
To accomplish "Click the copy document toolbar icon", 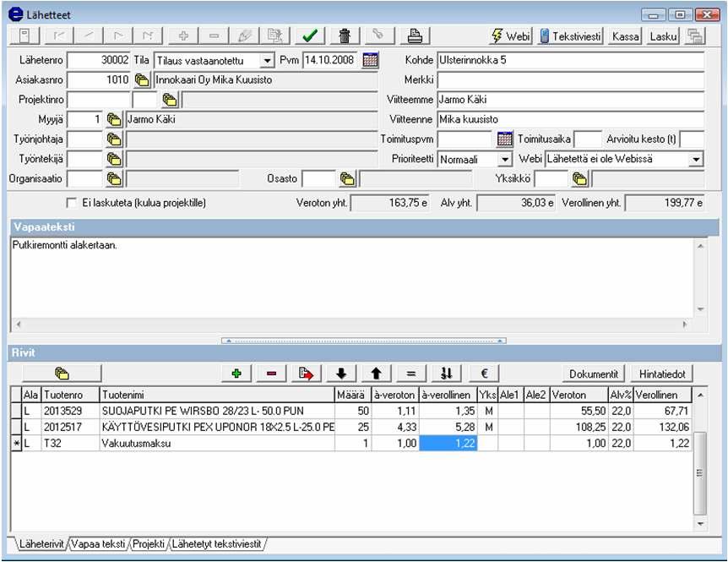I will click(x=274, y=35).
